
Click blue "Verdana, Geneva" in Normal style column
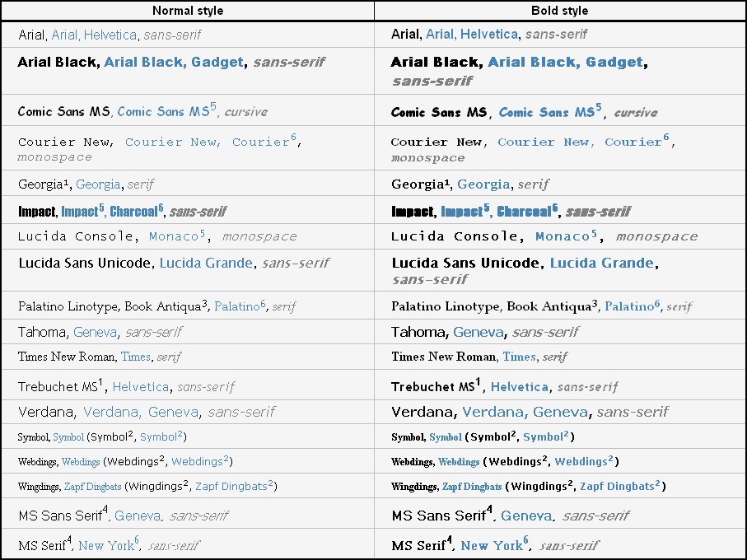point(141,412)
